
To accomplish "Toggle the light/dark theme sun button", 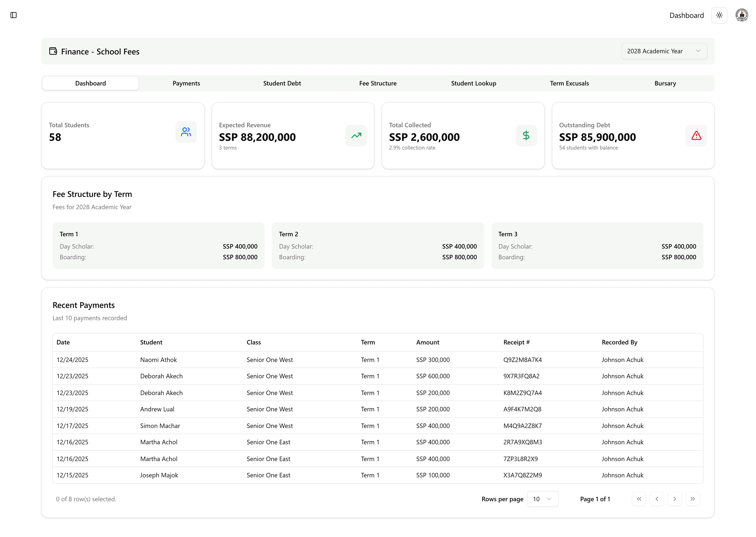I will 719,15.
